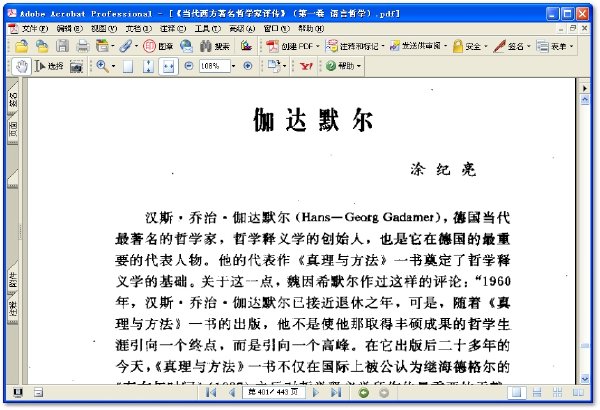Open the 窗口 Window menu

tap(276, 28)
